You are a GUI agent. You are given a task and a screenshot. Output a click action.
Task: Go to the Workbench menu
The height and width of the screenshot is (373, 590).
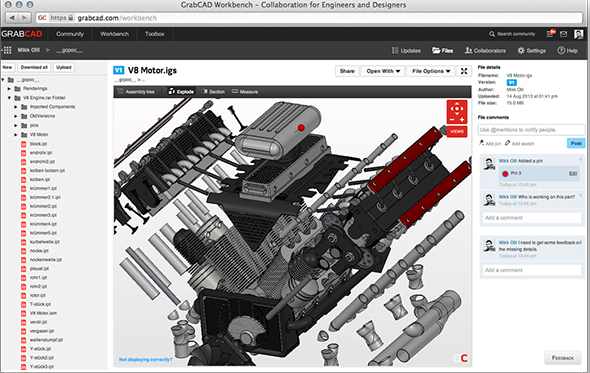(114, 34)
